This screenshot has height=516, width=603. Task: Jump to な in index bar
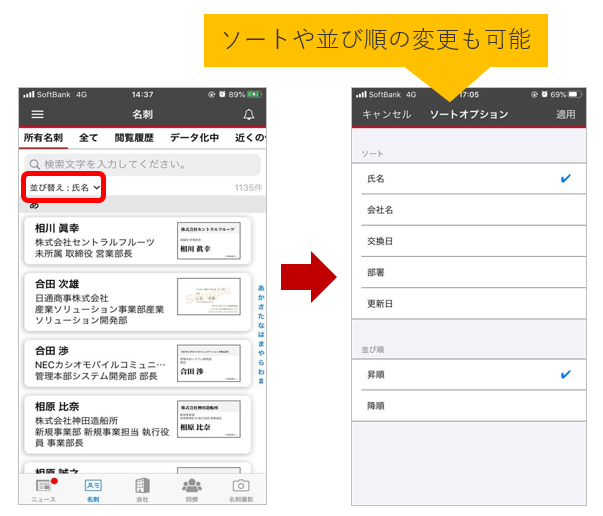click(261, 325)
